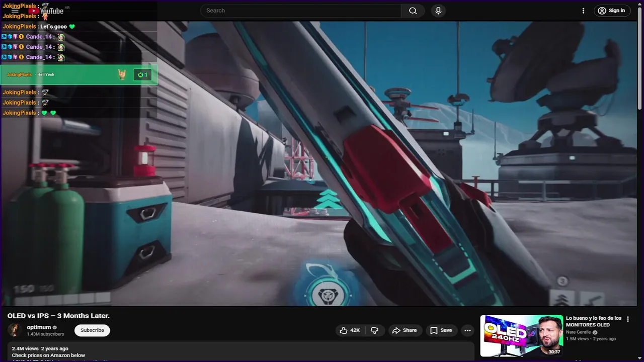Click '2.4M views 2 years ago' text
Image resolution: width=644 pixels, height=362 pixels.
pyautogui.click(x=40, y=348)
